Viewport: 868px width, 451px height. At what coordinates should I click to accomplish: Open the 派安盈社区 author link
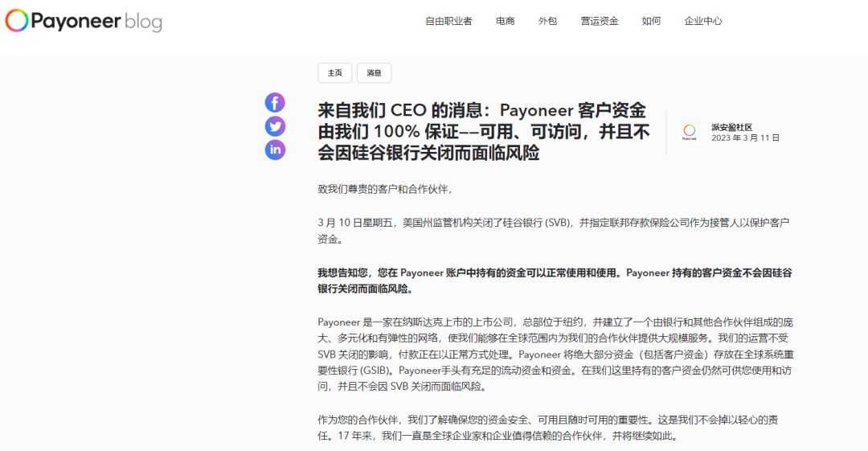pos(731,127)
